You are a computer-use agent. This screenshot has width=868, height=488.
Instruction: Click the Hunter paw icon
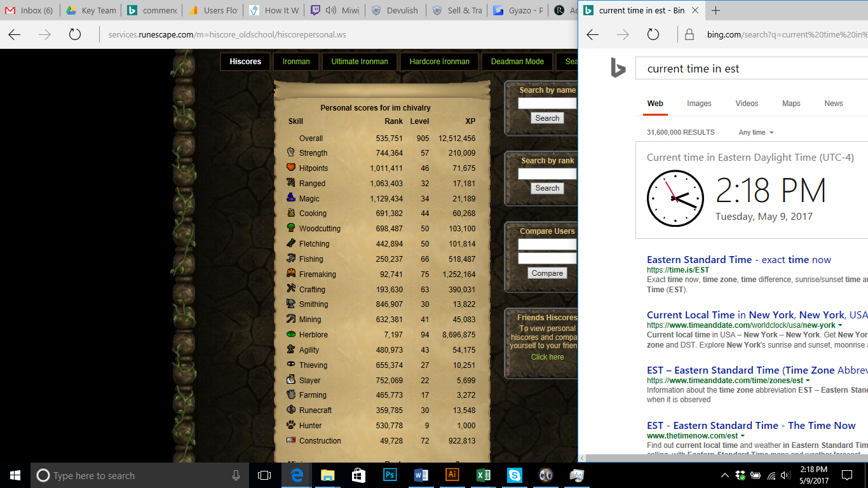click(x=291, y=425)
